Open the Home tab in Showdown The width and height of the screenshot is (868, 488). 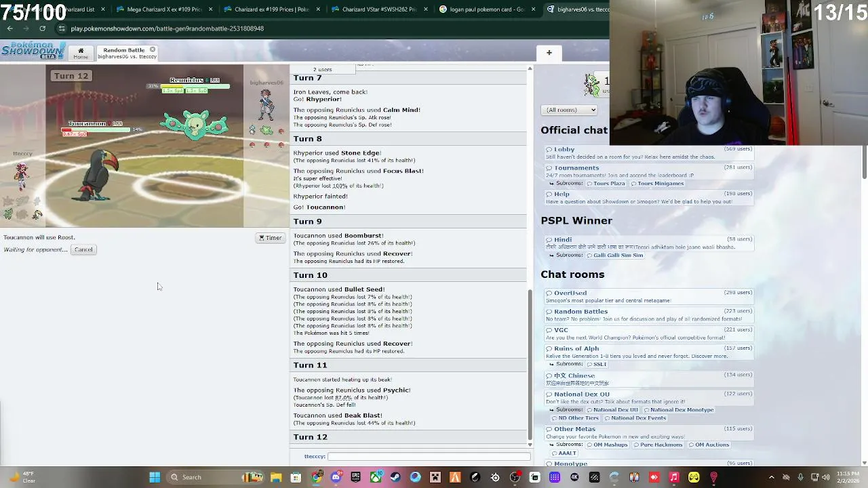click(x=81, y=53)
